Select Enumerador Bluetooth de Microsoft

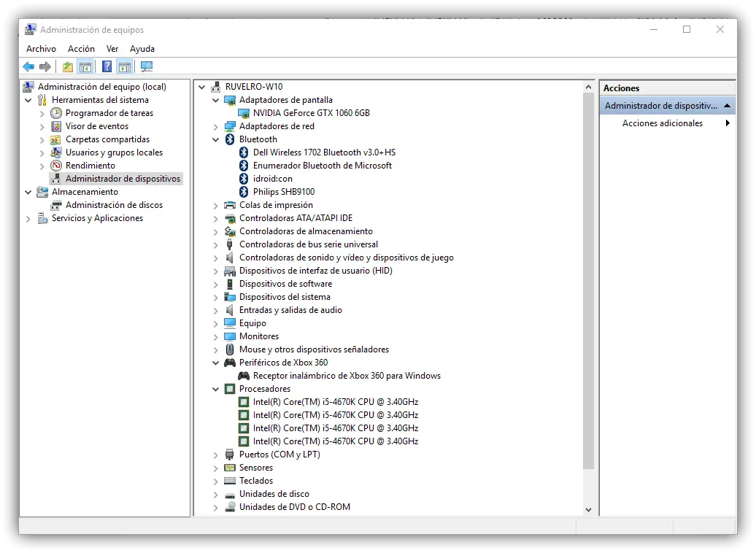[x=322, y=166]
